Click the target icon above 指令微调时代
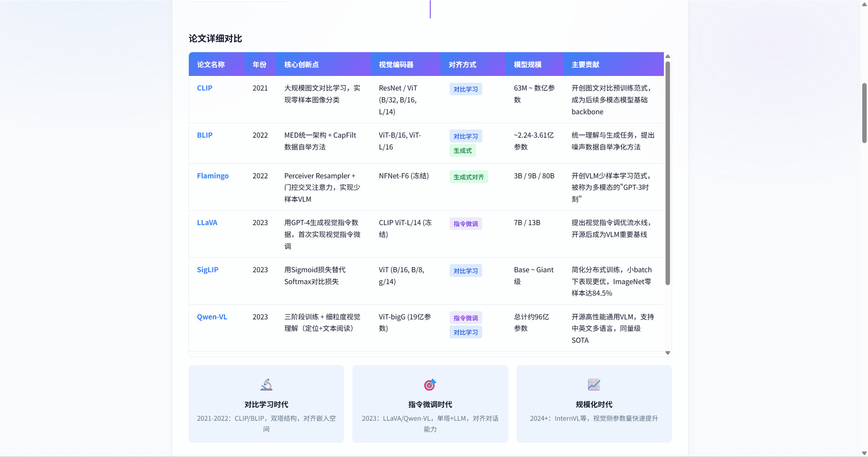Screen dimensions: 868x457 click(430, 385)
